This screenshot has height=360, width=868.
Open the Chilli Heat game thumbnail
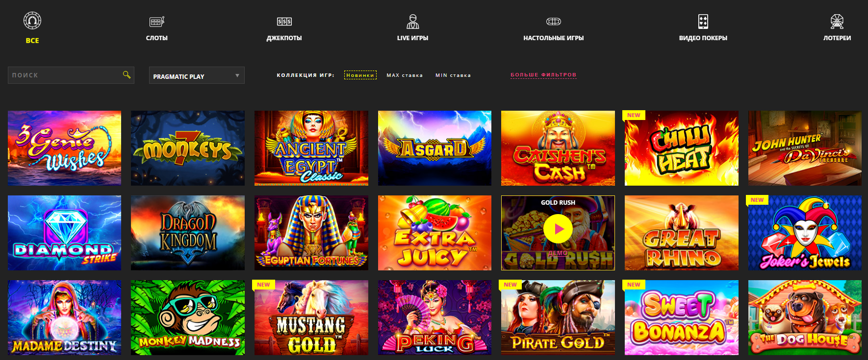(682, 148)
